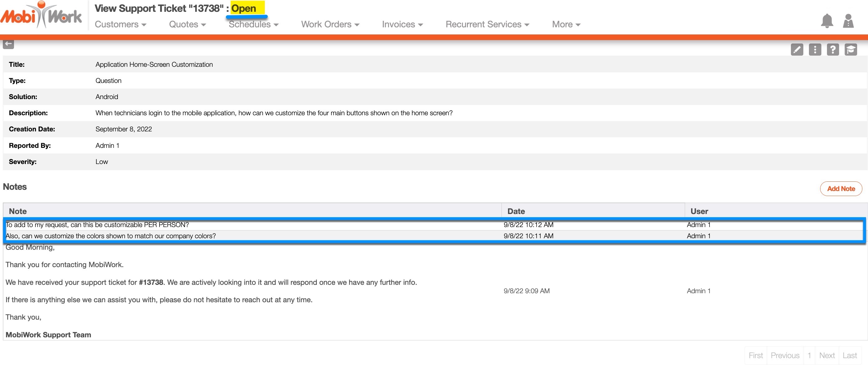Screen dimensions: 868x369
Task: Click the question mark help icon
Action: (x=833, y=50)
